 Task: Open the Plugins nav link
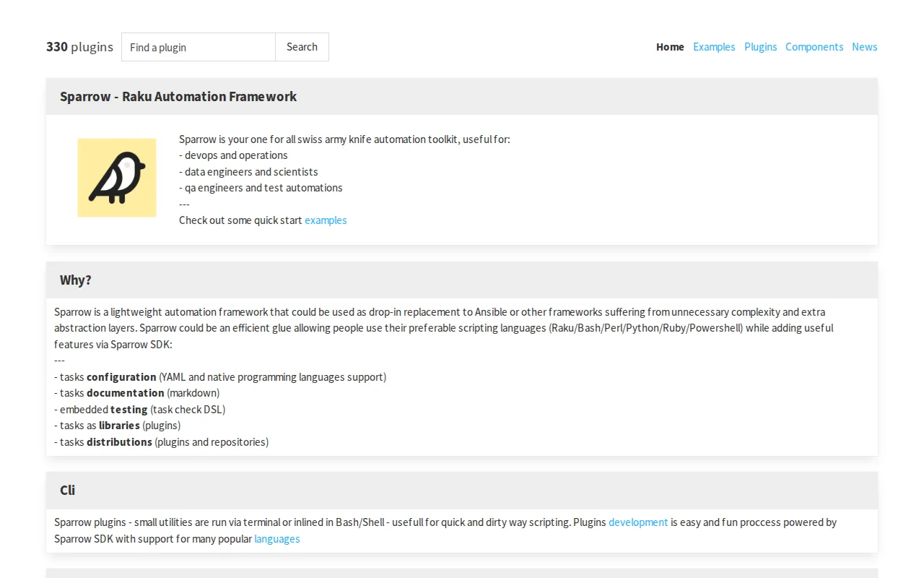coord(761,47)
